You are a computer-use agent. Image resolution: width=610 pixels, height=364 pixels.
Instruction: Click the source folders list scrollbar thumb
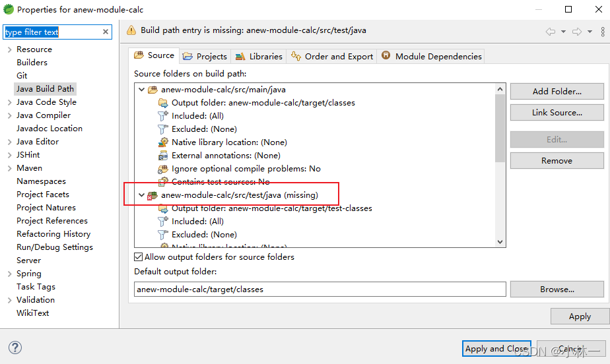point(500,128)
